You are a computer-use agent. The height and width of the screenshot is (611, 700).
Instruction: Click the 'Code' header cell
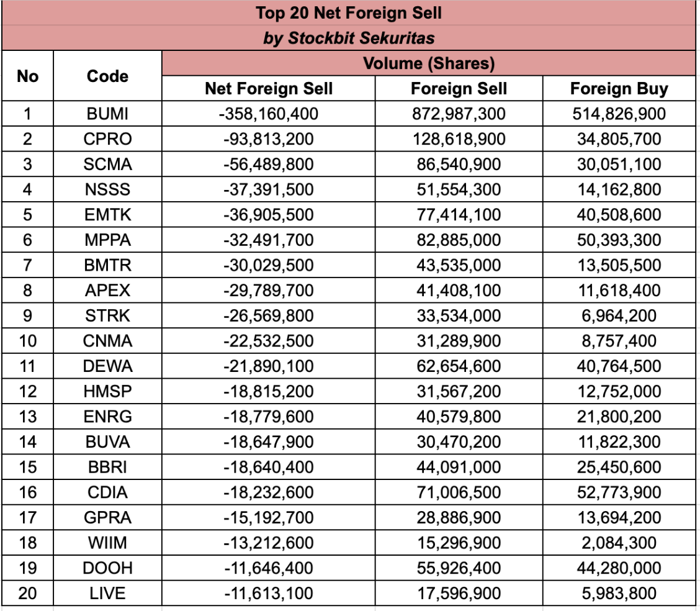[x=107, y=76]
